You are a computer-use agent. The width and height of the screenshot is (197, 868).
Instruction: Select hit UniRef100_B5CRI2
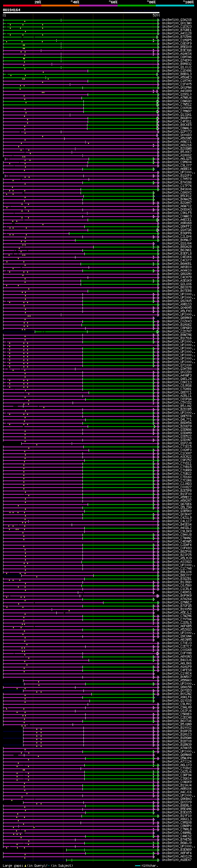tap(176, 196)
